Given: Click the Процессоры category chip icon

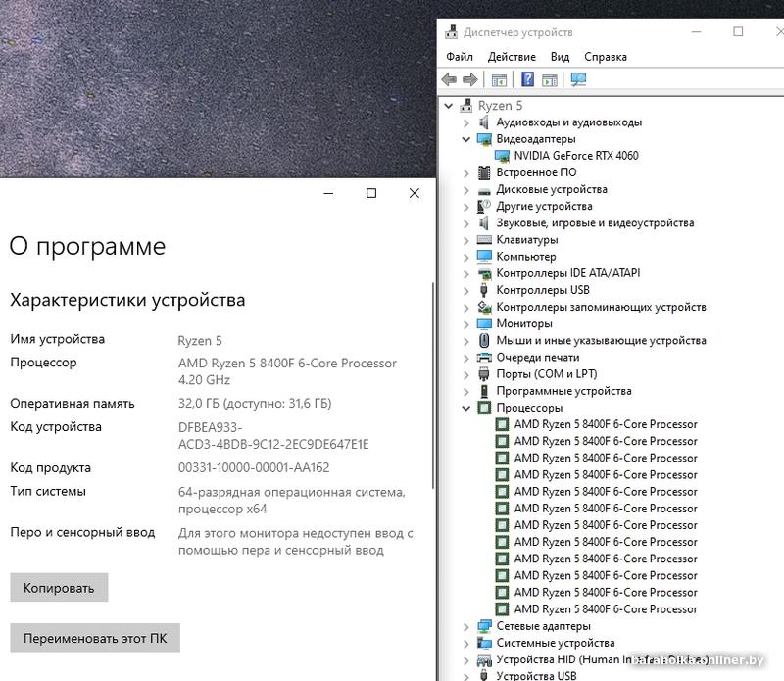Looking at the screenshot, I should 484,408.
